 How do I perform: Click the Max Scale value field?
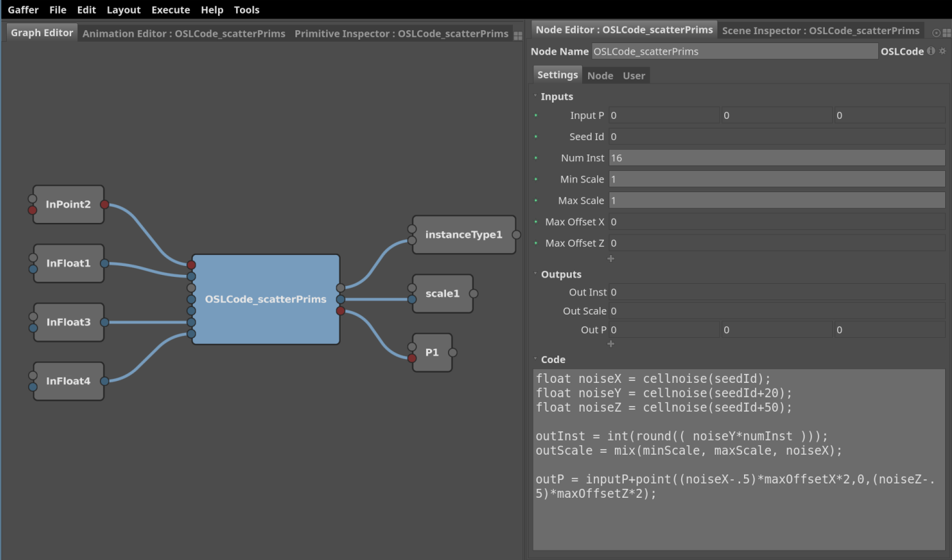coord(777,200)
